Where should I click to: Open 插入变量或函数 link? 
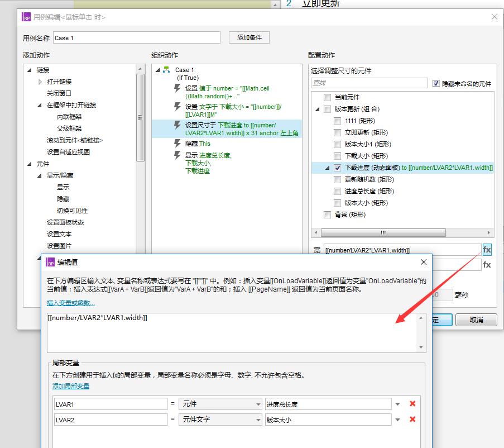(x=71, y=303)
